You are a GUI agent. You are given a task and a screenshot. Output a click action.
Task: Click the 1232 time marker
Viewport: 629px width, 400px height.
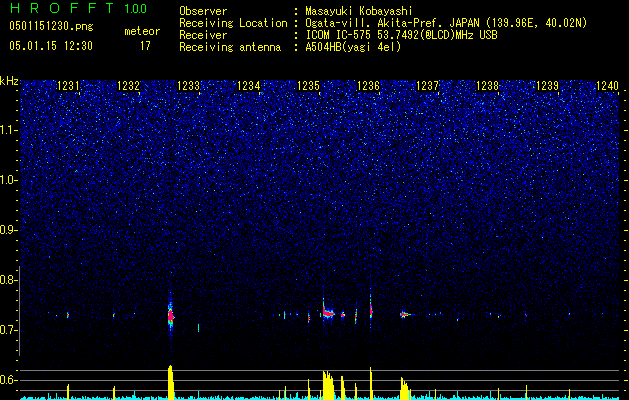128,86
